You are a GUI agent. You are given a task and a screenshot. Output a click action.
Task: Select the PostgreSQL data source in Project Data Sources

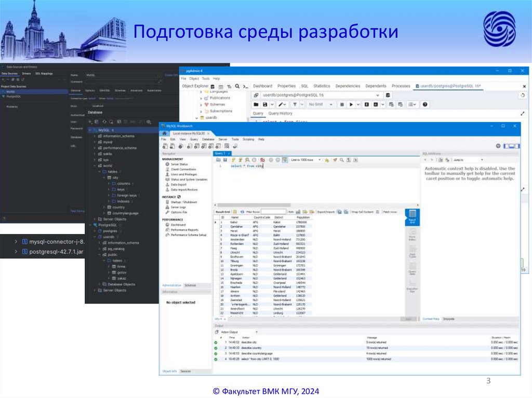[x=14, y=97]
